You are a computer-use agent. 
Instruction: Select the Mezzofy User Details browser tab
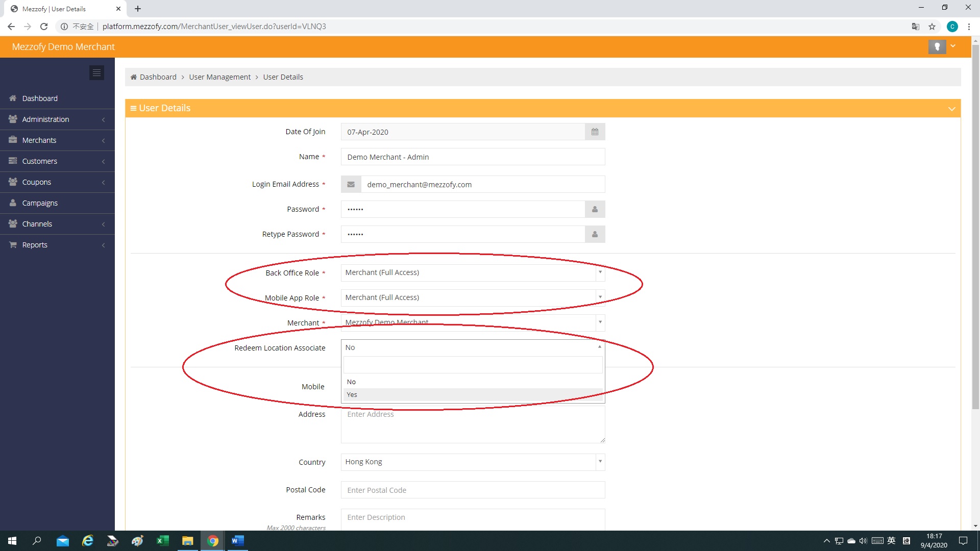(x=66, y=9)
